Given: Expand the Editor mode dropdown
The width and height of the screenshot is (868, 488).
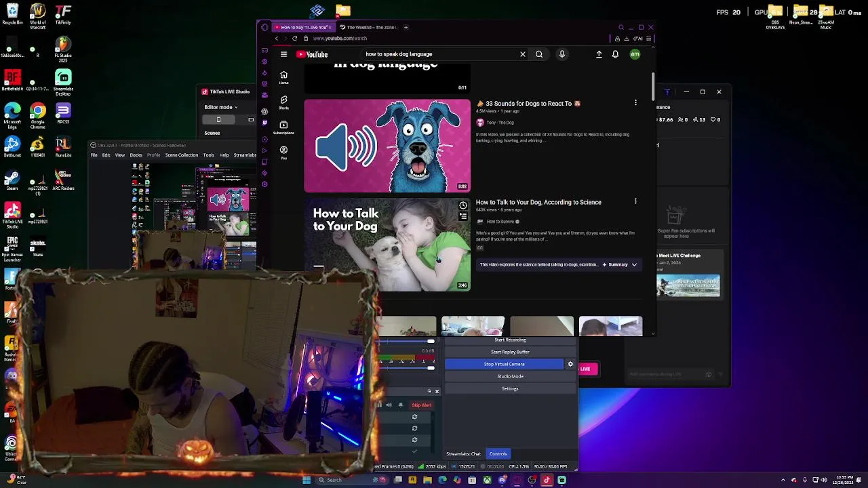Looking at the screenshot, I should pyautogui.click(x=221, y=107).
